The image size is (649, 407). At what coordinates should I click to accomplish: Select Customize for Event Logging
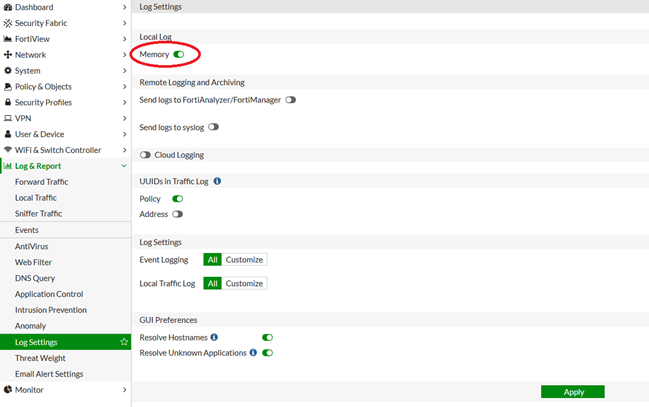coord(244,260)
